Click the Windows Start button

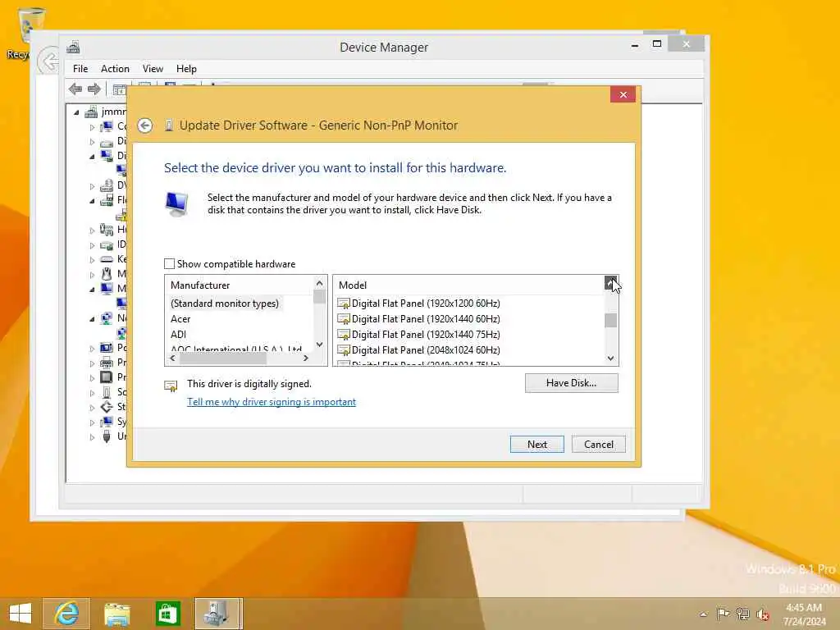(21, 614)
